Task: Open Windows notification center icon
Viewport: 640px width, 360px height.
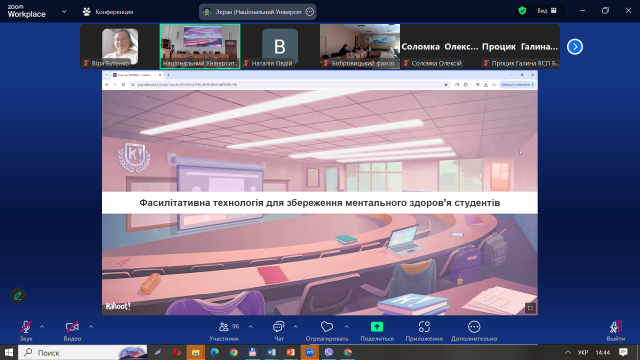Action: 623,352
